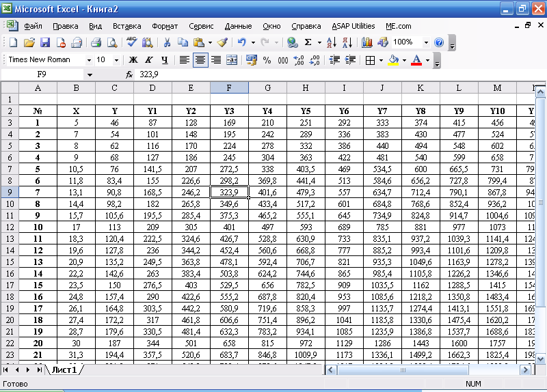The image size is (547, 392).
Task: Click the Format Painter brush
Action: (x=222, y=42)
